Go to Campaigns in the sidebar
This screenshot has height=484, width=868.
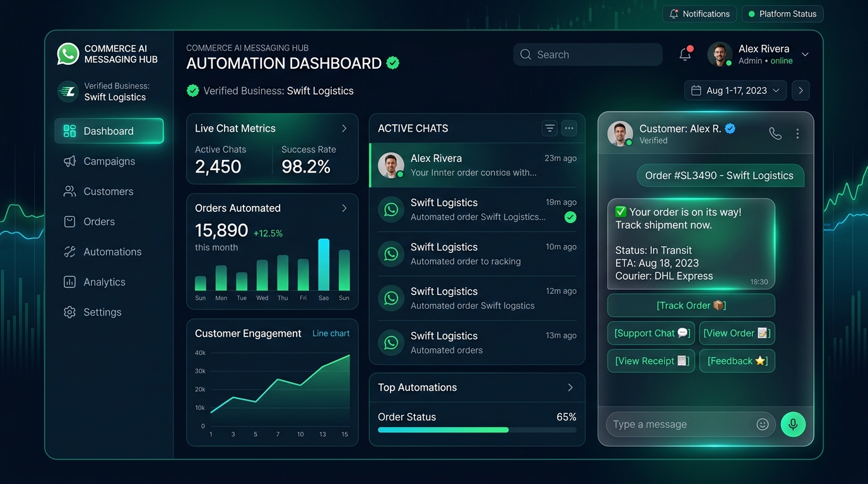109,161
